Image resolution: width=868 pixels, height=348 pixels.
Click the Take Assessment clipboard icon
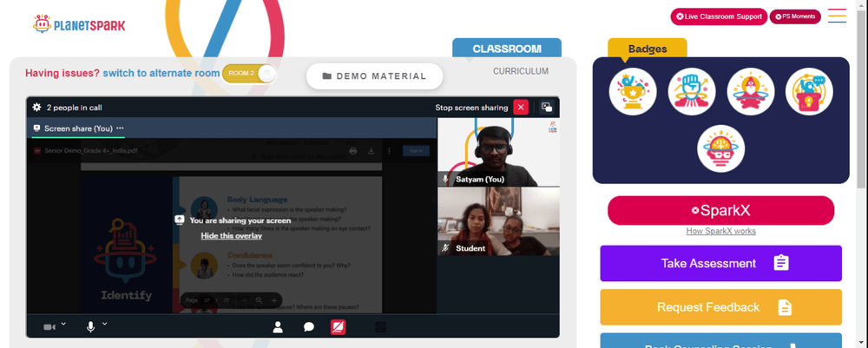(781, 263)
